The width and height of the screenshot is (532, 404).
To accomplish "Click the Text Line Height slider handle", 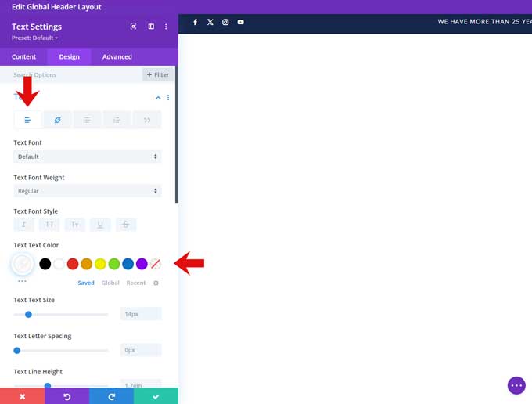I will [48, 386].
